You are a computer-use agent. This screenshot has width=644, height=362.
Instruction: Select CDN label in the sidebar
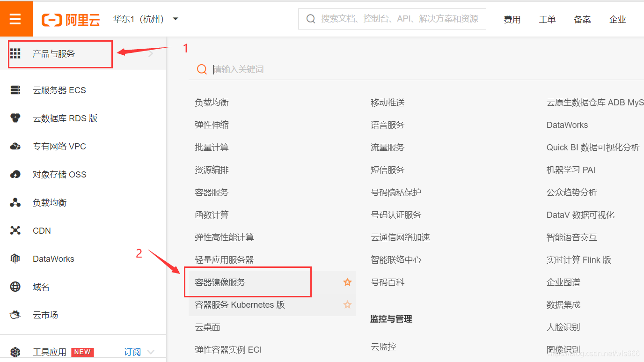[42, 231]
